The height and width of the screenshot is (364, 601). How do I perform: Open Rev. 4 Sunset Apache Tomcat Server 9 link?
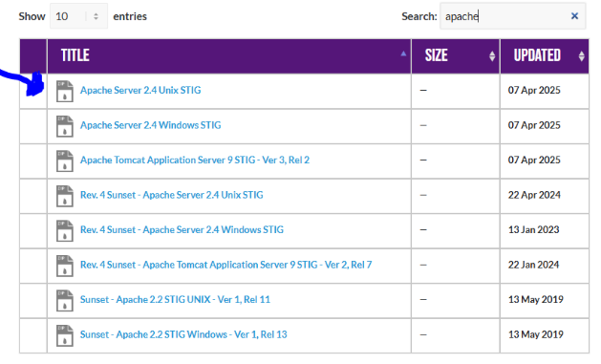pyautogui.click(x=225, y=265)
